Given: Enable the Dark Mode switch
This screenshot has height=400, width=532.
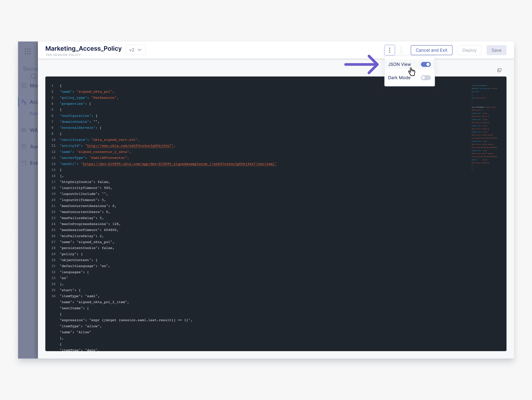Looking at the screenshot, I should 425,78.
